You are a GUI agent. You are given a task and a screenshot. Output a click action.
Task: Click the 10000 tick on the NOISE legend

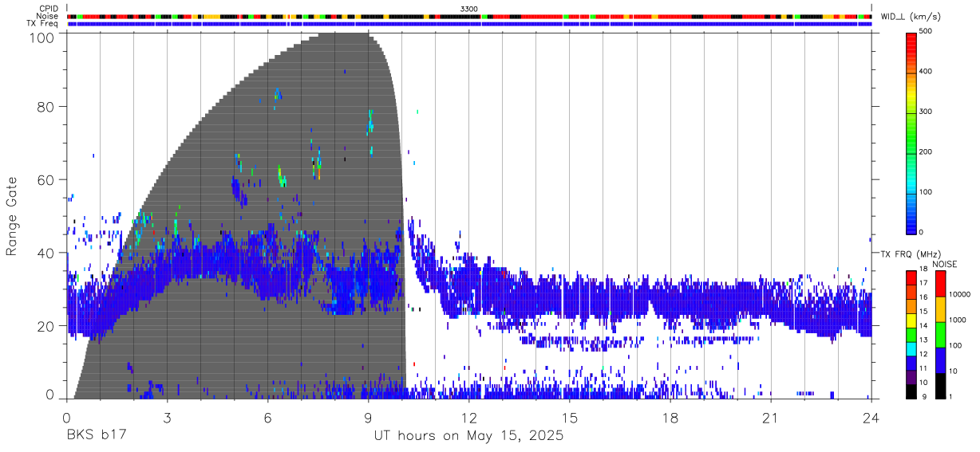tap(958, 294)
